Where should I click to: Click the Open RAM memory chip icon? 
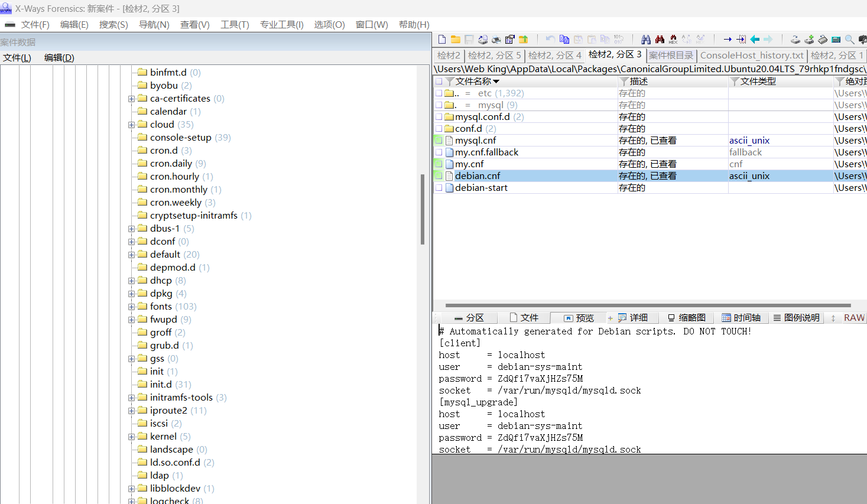[823, 40]
